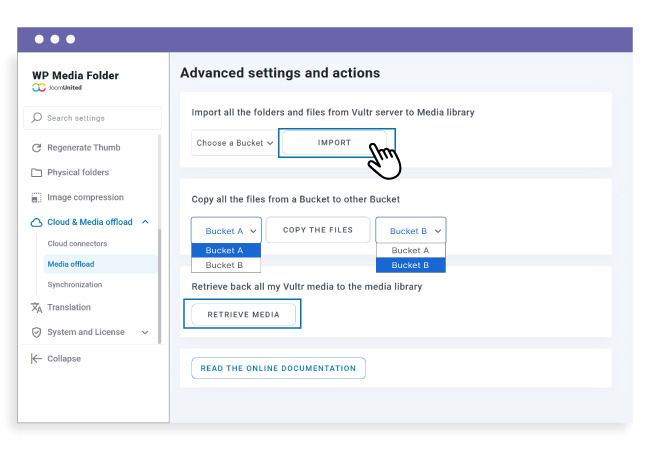Expand the System and License chevron

click(x=145, y=332)
